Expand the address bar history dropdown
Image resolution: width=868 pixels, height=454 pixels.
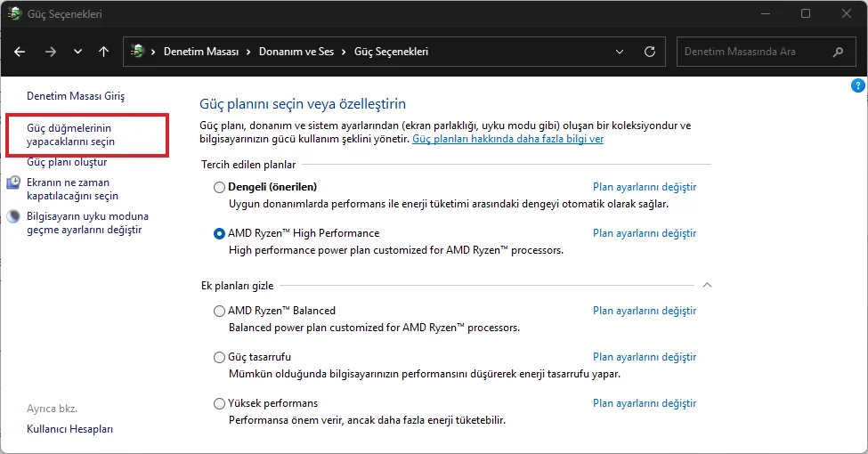pyautogui.click(x=620, y=52)
